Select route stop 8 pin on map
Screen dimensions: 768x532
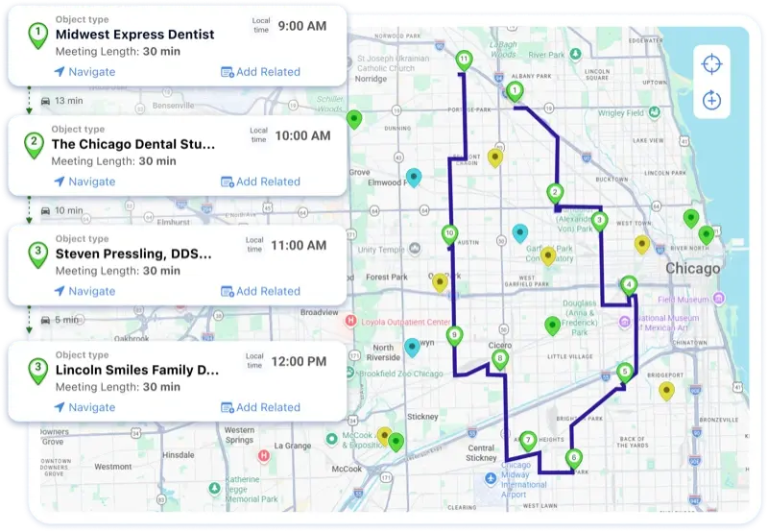[499, 359]
